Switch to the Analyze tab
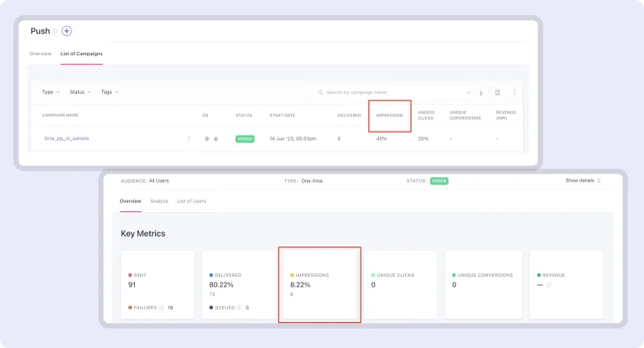This screenshot has height=348, width=644. [159, 201]
